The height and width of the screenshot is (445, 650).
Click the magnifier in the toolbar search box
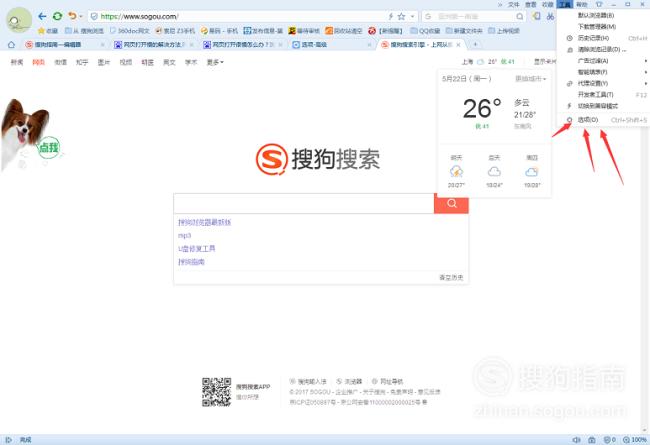(519, 16)
